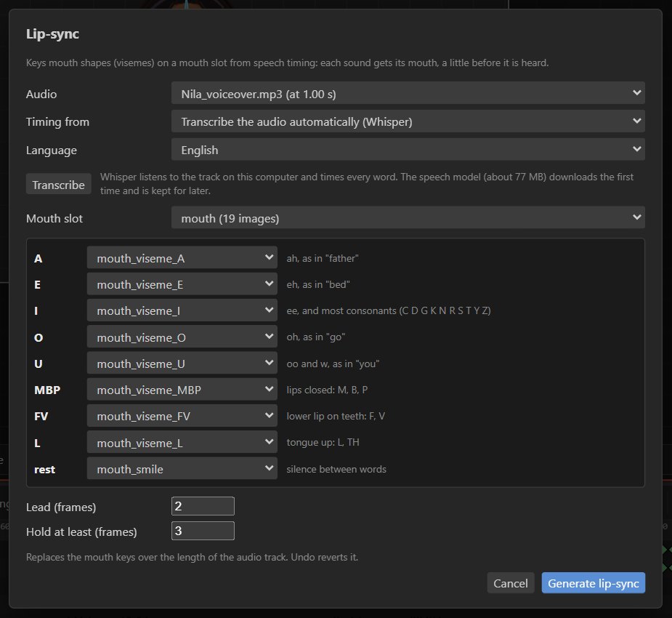Click 'lower lip on teeth: F, V' text
Screen dimensions: 672x618
(x=336, y=416)
